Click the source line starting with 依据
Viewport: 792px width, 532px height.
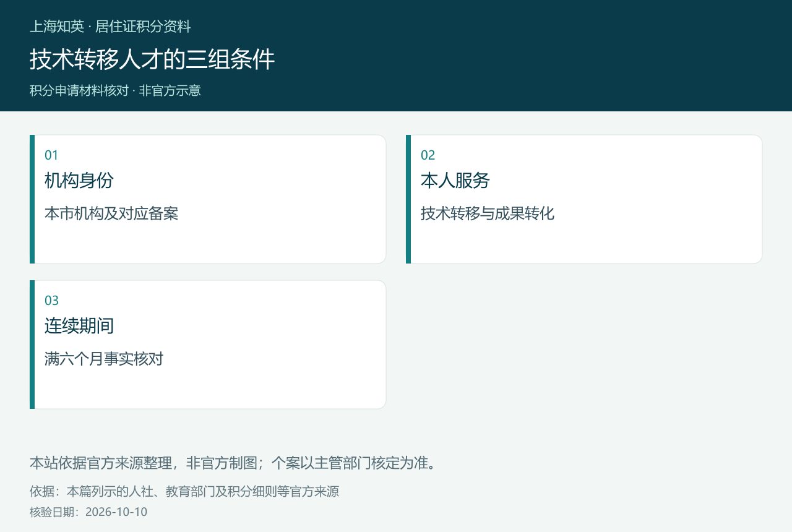coord(184,492)
